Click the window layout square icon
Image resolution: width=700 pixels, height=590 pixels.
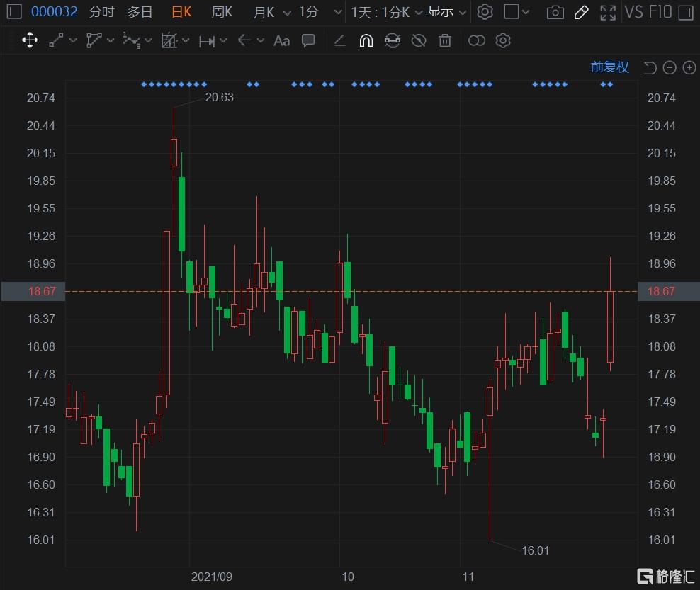pyautogui.click(x=511, y=11)
